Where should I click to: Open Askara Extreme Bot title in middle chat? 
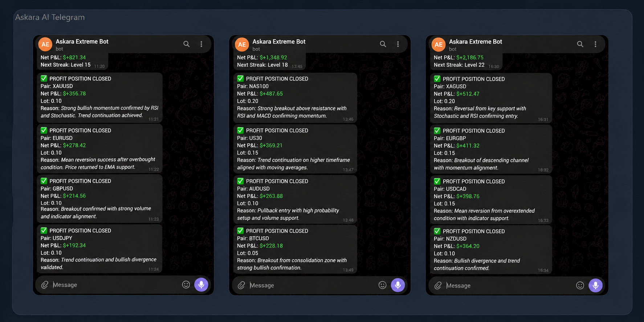point(279,41)
